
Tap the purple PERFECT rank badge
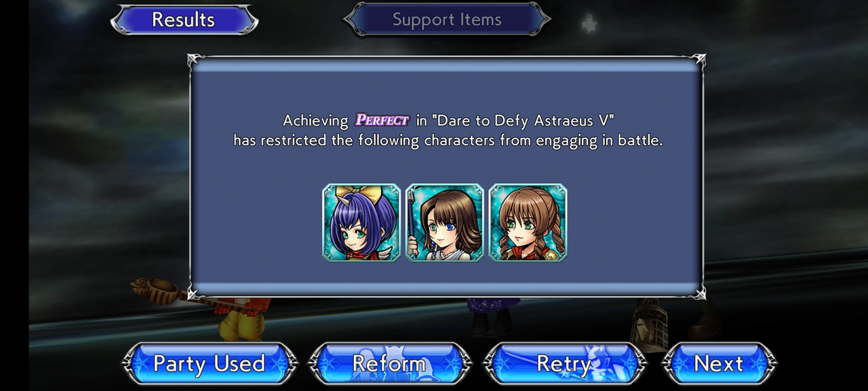[x=382, y=120]
